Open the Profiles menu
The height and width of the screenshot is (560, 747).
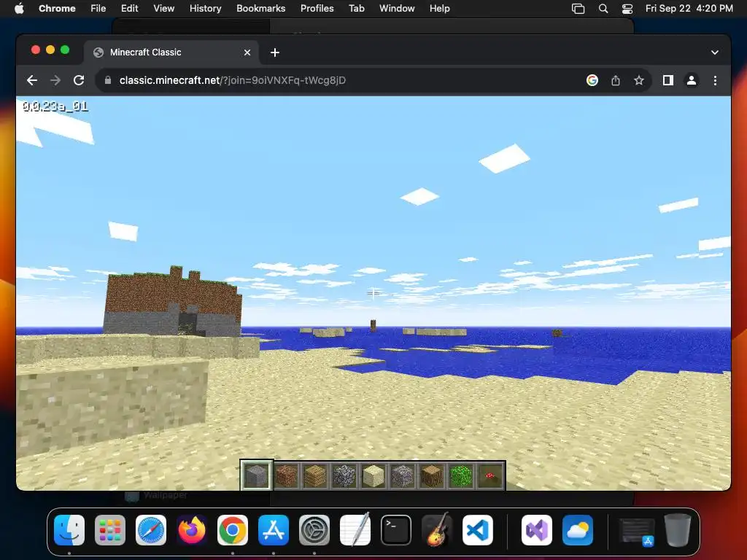(317, 9)
